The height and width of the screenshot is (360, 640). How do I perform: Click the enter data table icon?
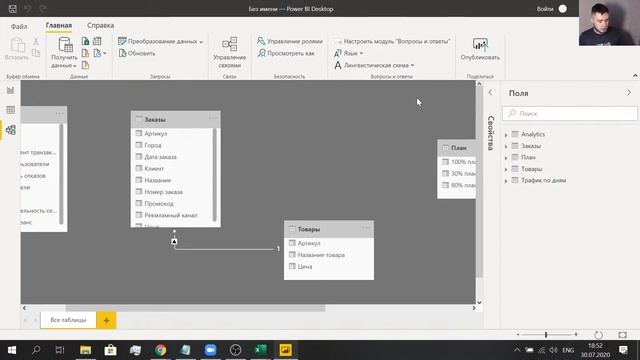(x=97, y=41)
